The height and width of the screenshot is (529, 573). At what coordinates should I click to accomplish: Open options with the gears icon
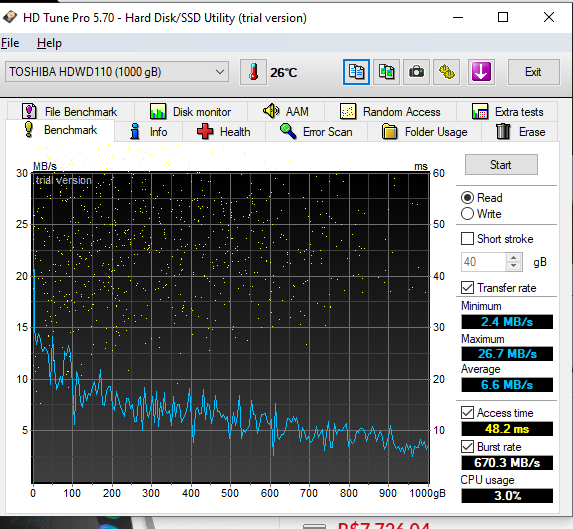click(x=446, y=72)
